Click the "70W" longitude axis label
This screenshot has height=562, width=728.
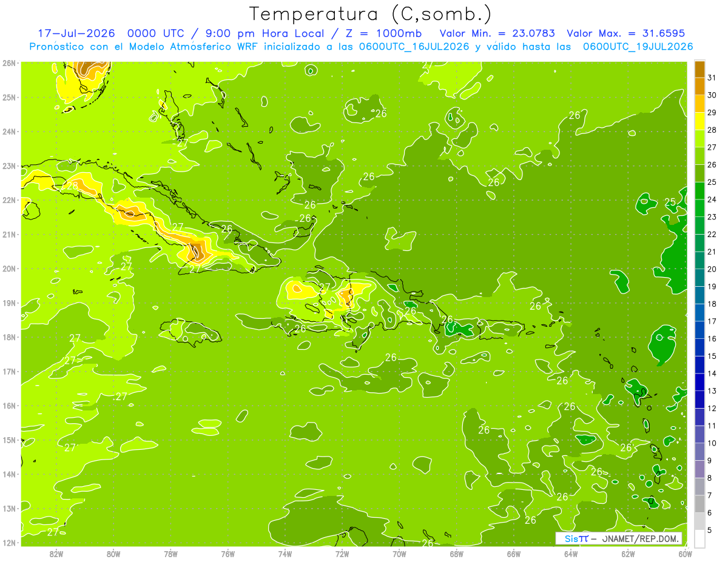click(399, 554)
